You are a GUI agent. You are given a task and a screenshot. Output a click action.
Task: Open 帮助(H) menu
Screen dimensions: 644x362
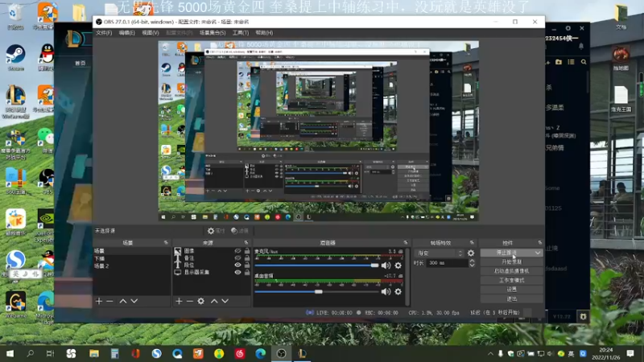tap(264, 33)
